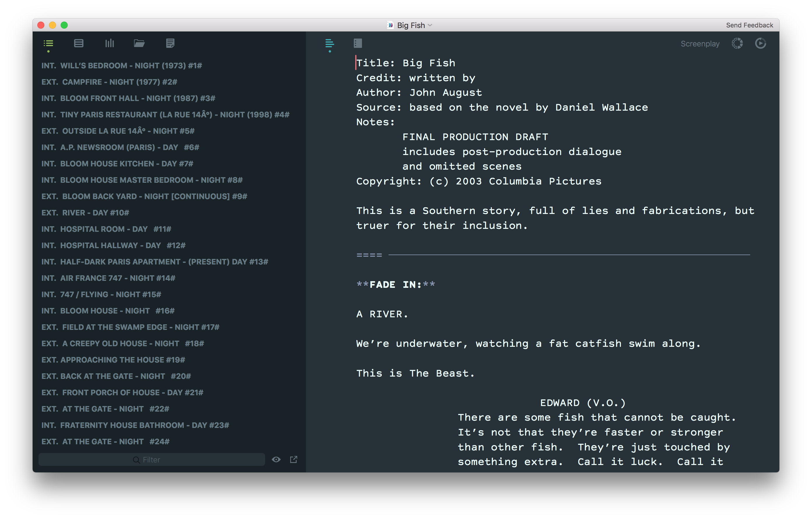This screenshot has width=812, height=519.
Task: Switch to the text editor view icon
Action: [x=330, y=43]
